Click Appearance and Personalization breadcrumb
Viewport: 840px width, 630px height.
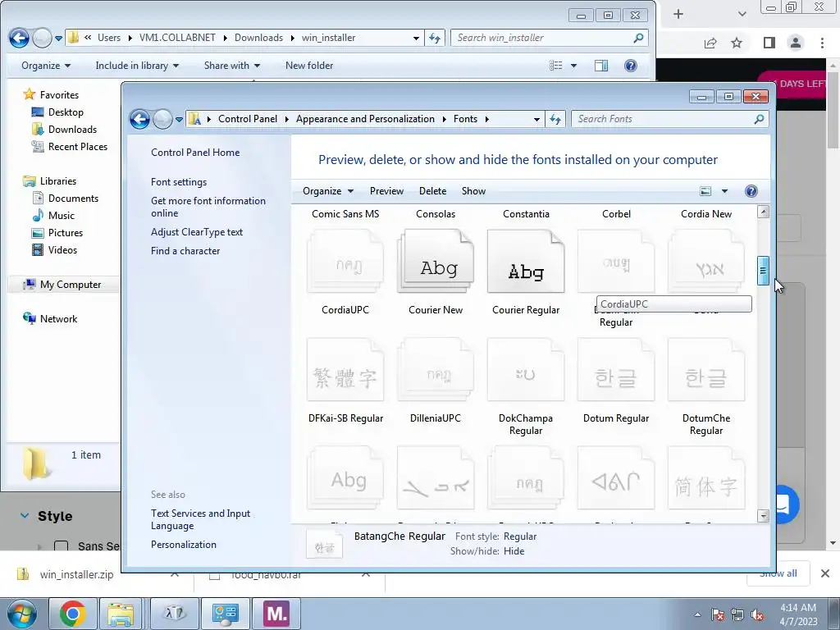tap(365, 119)
